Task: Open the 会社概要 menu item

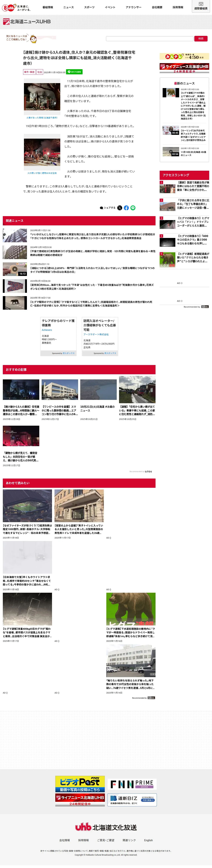Action: [157, 7]
